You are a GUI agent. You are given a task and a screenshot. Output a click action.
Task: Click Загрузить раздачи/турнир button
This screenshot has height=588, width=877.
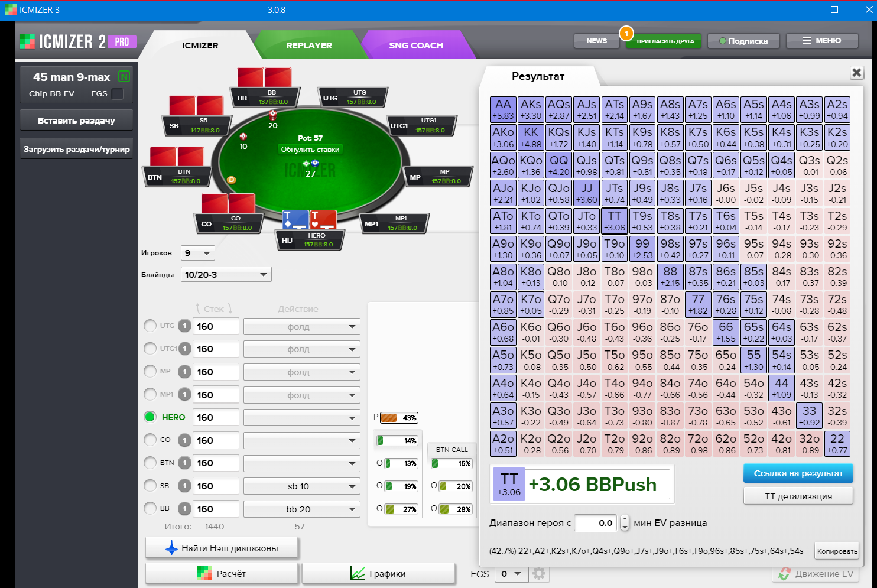(76, 149)
